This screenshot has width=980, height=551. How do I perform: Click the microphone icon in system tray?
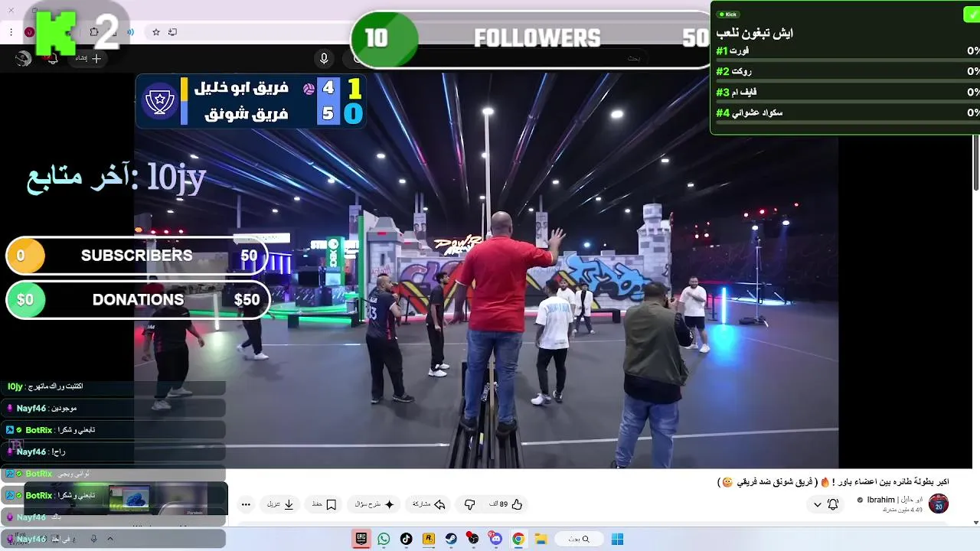[x=93, y=539]
